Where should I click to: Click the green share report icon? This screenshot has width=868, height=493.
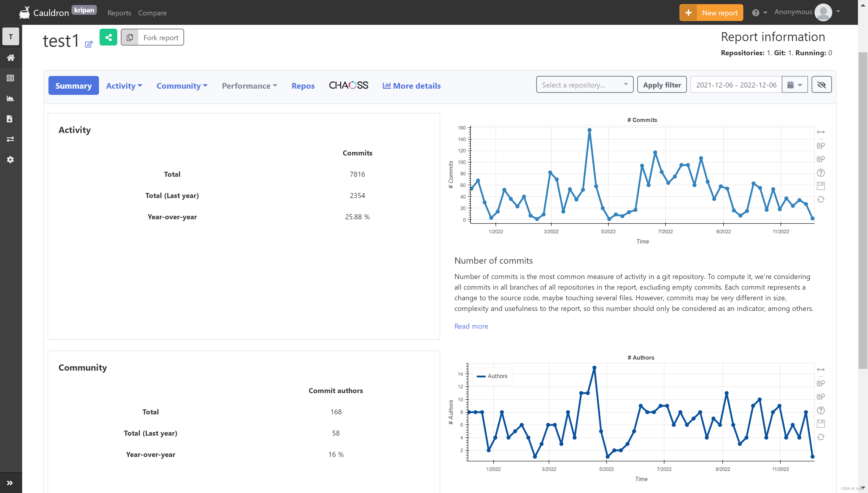[108, 37]
